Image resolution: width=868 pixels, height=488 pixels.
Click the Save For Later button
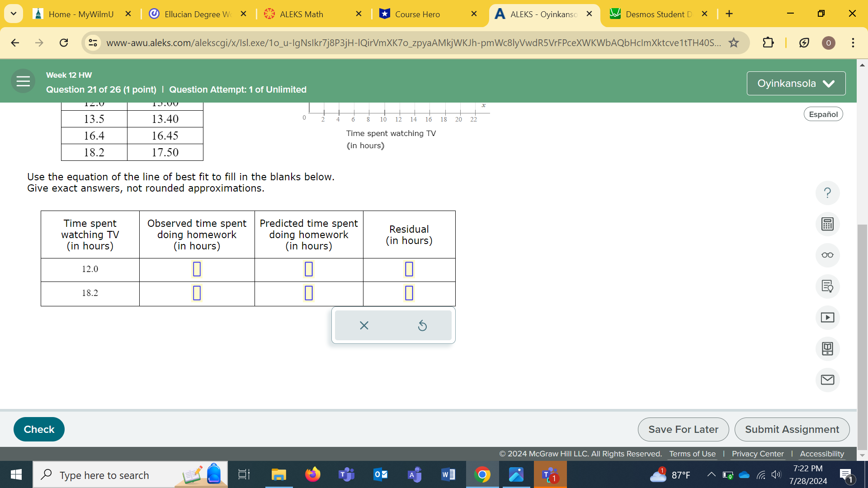tap(684, 429)
